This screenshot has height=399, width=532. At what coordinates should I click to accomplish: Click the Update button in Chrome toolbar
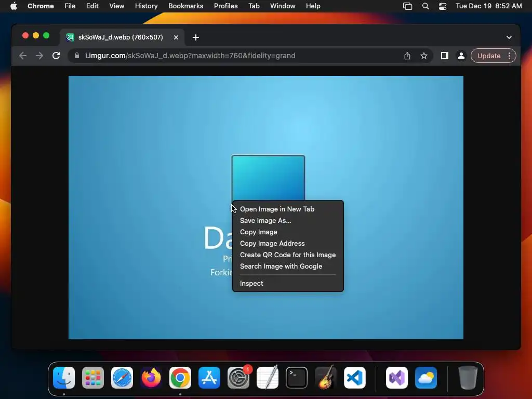[x=488, y=56]
